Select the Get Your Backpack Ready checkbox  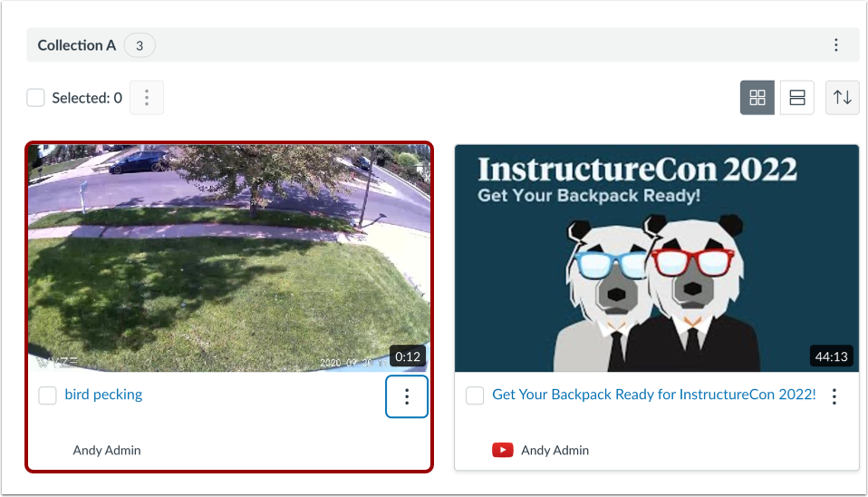coord(475,395)
